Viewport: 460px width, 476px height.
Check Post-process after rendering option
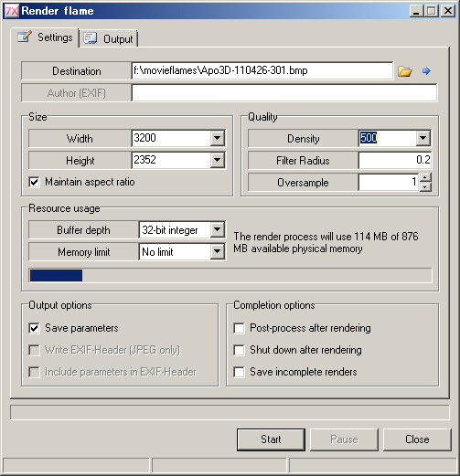[x=239, y=328]
